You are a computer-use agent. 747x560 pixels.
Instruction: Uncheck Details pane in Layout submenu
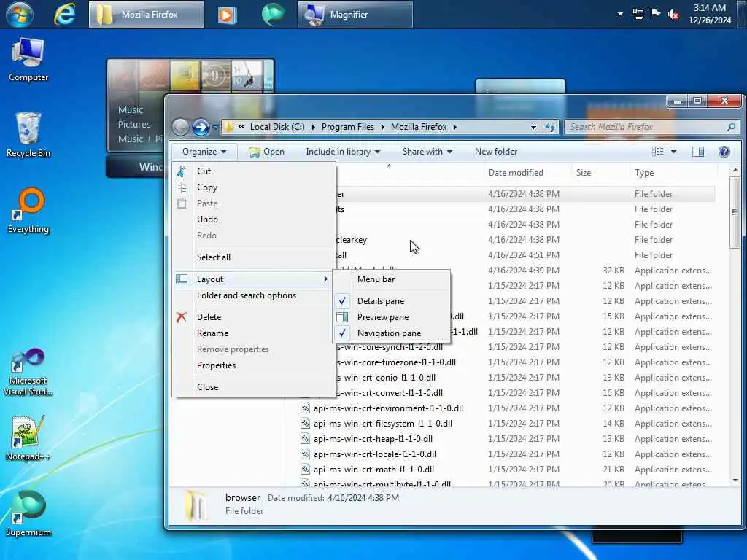pos(392,301)
